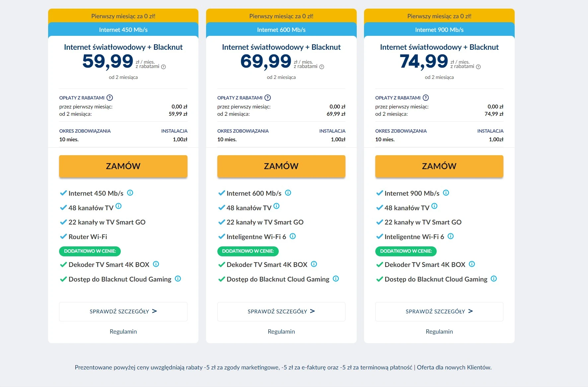
Task: Click help icon beside 74,99 zł z rabatami
Action: (x=478, y=67)
